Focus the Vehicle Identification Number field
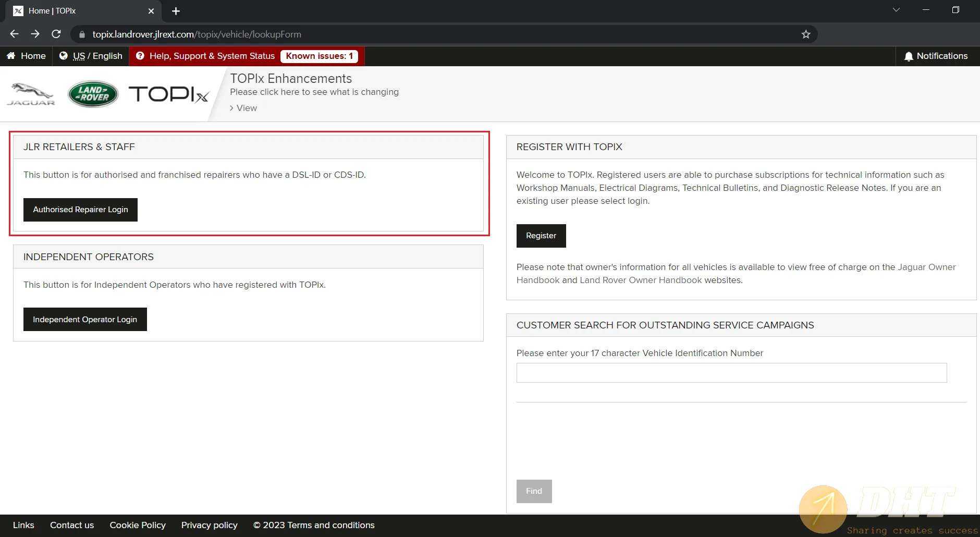 click(x=731, y=373)
